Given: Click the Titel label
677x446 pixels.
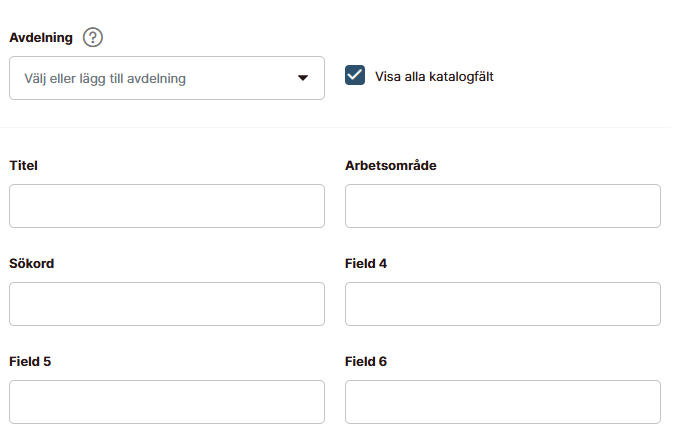Looking at the screenshot, I should [23, 165].
